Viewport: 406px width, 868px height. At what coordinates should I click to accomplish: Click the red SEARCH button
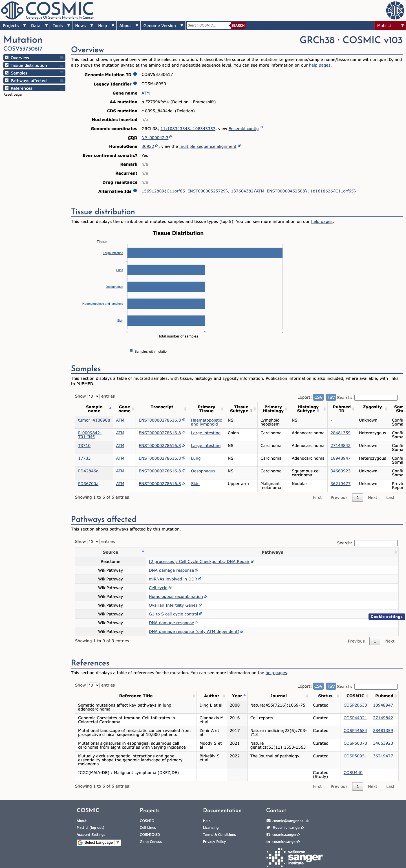[238, 25]
